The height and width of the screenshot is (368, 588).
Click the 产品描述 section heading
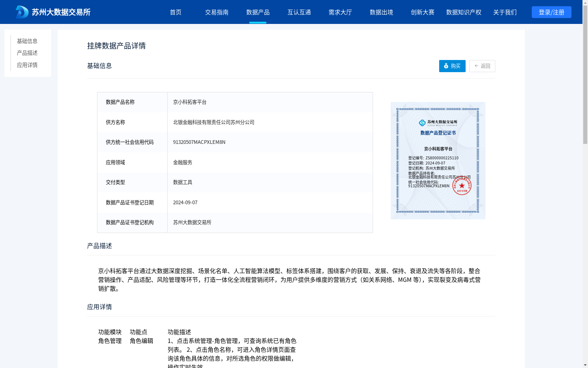click(x=100, y=246)
